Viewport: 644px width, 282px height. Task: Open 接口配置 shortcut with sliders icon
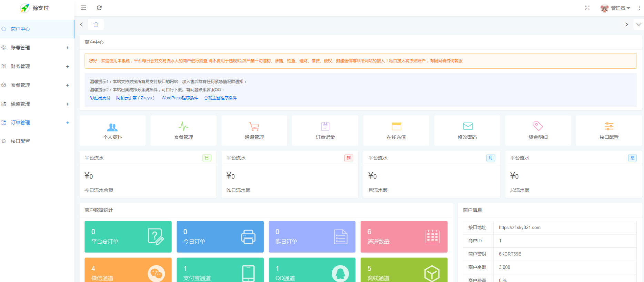[609, 130]
